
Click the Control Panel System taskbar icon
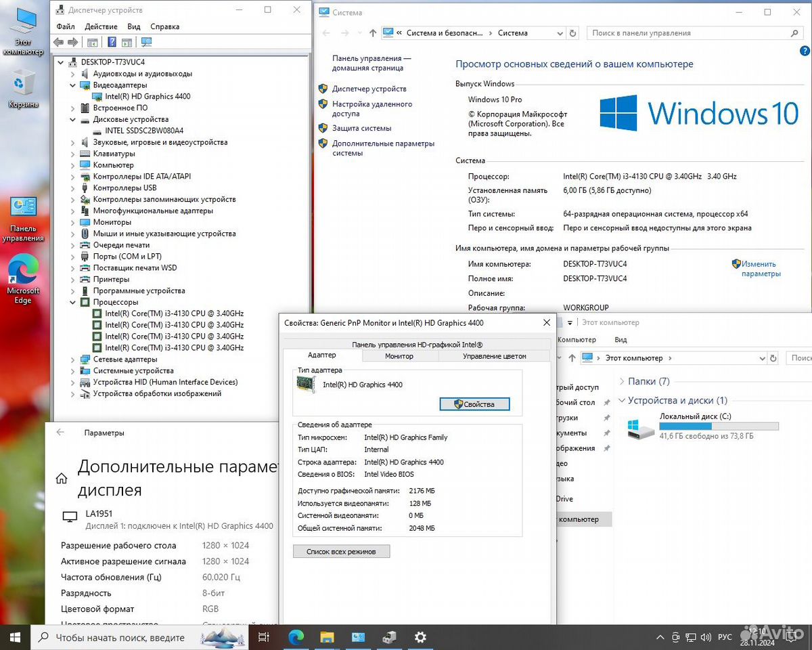tap(358, 637)
